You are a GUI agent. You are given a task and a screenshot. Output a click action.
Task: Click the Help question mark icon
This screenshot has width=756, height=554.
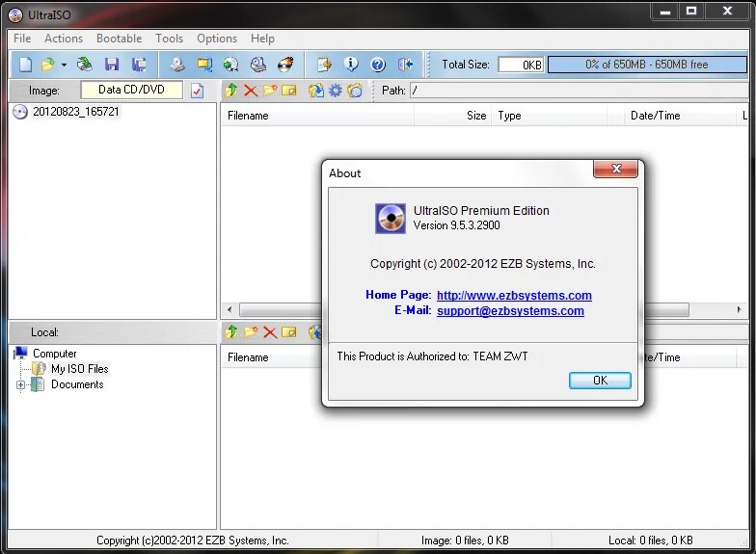378,64
